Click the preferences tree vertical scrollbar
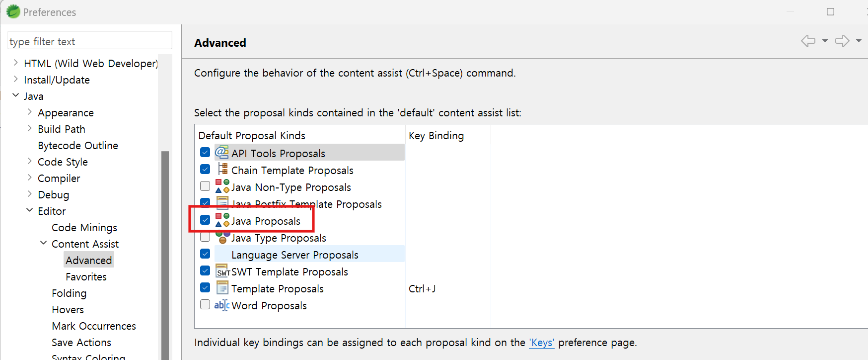 (165, 249)
